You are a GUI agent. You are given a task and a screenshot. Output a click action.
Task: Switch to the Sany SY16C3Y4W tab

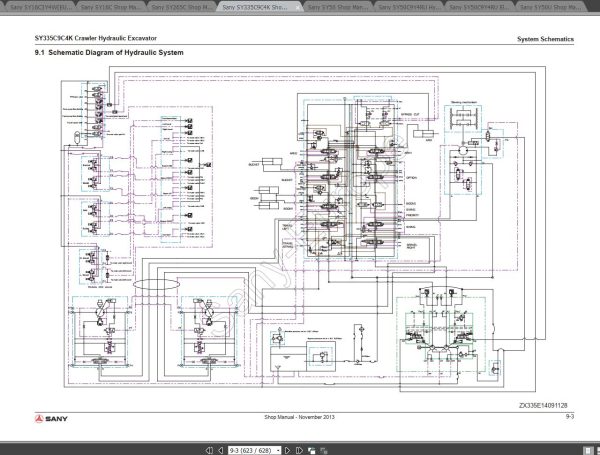click(x=40, y=7)
